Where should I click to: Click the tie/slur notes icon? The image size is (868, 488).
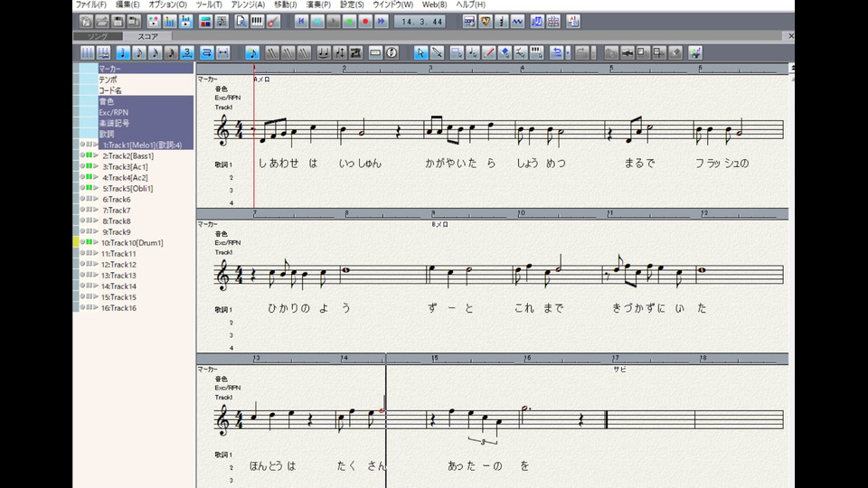pyautogui.click(x=324, y=52)
